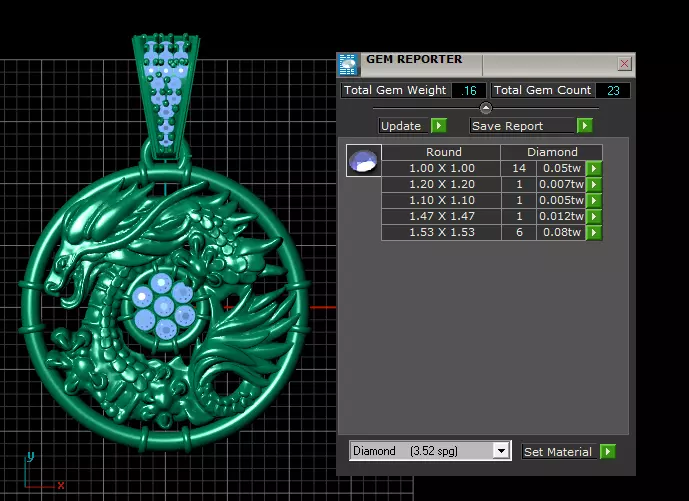The image size is (689, 501).
Task: Click the Set Material button
Action: [559, 452]
